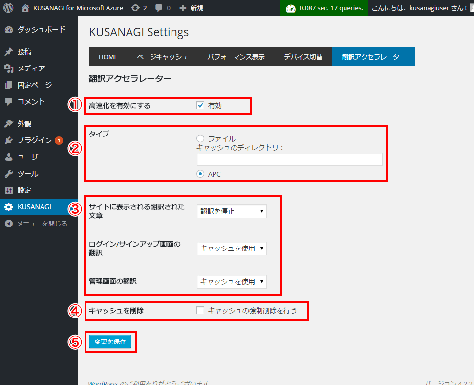
Task: Open the media icon in sidebar
Action: 9,68
